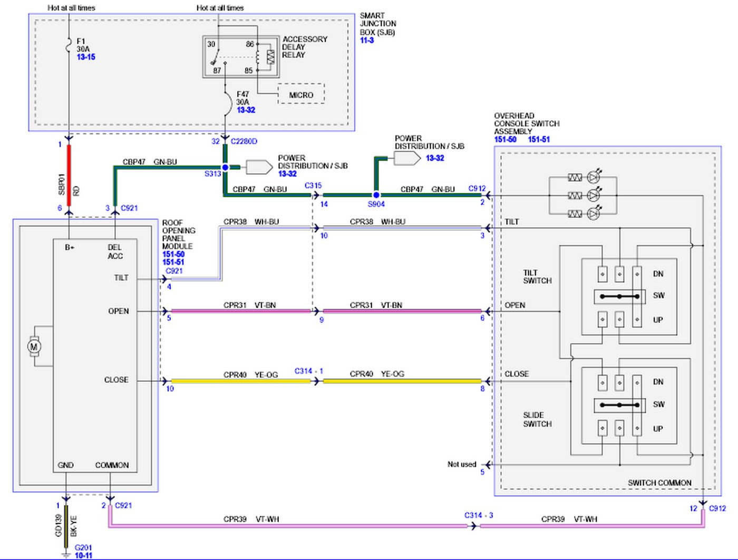Click the CLOSE terminal label in roof module
The height and width of the screenshot is (560, 738).
116,380
